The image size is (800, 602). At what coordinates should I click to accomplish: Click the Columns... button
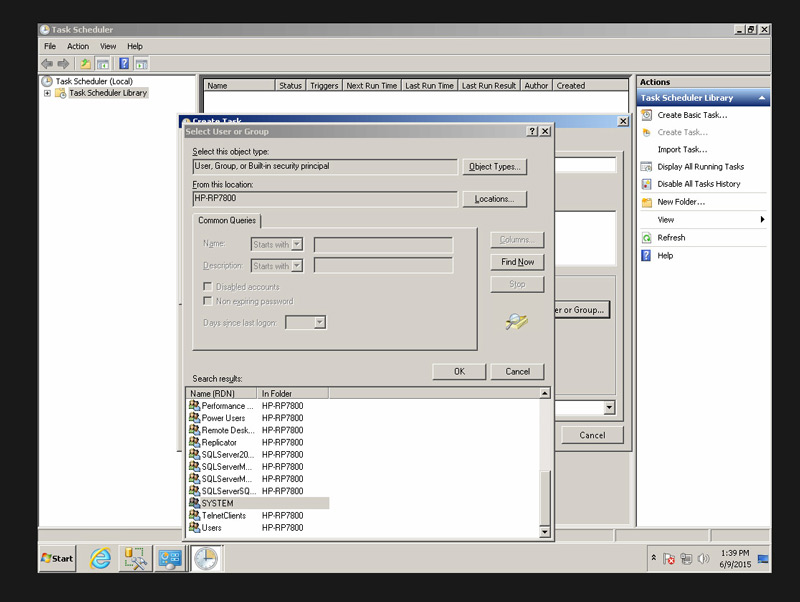click(517, 240)
